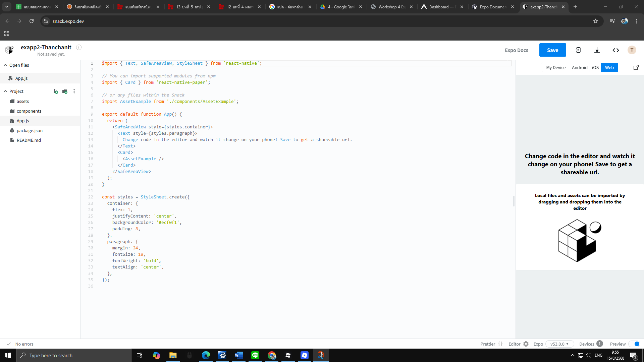
Task: Click the blue Save button
Action: point(552,50)
